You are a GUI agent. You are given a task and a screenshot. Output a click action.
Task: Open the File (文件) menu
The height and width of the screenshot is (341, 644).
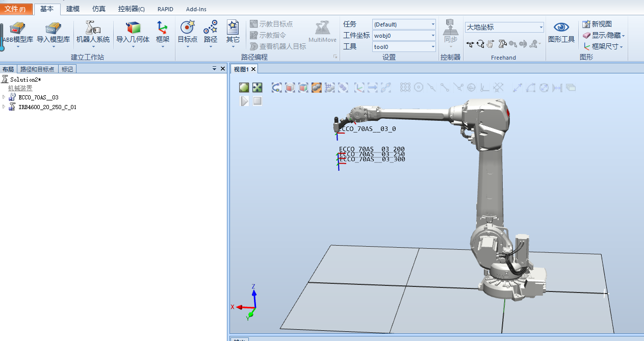(x=16, y=9)
